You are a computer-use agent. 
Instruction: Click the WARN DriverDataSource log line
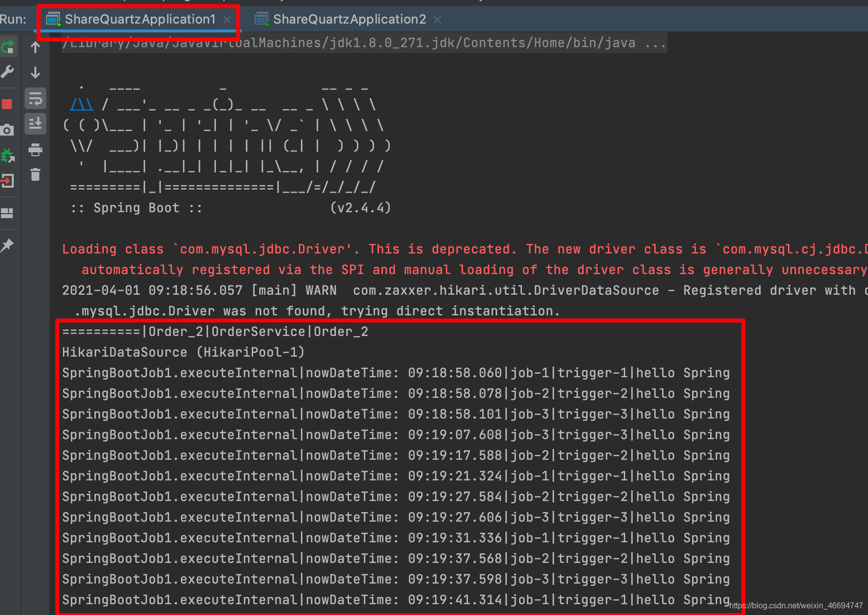pyautogui.click(x=464, y=290)
